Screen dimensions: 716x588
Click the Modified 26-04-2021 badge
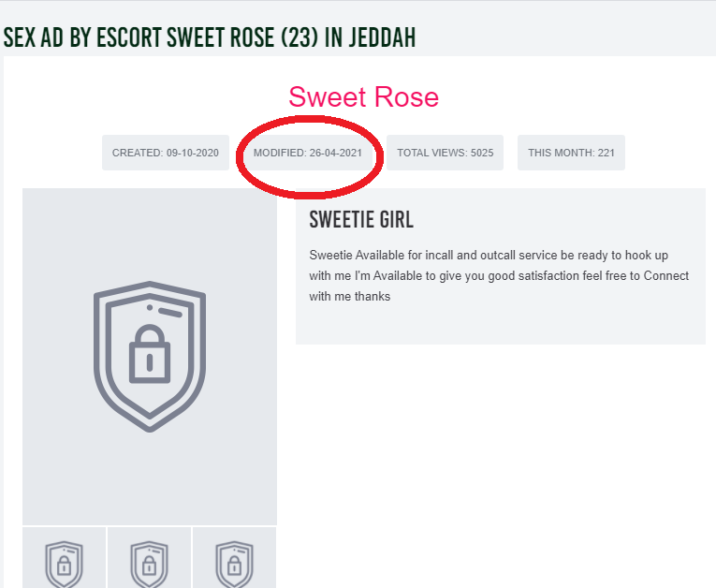click(308, 153)
